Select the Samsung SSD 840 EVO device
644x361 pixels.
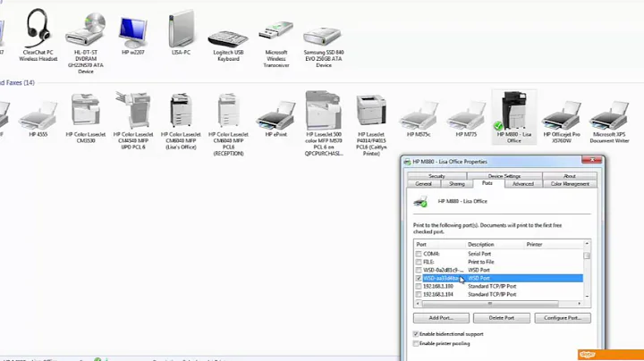click(324, 46)
